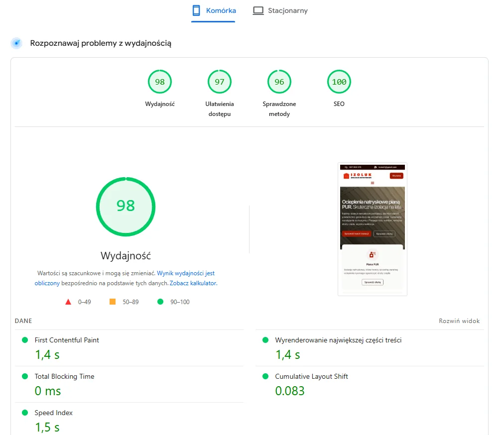
Task: Select the SEO score gauge 100
Action: coord(339,82)
